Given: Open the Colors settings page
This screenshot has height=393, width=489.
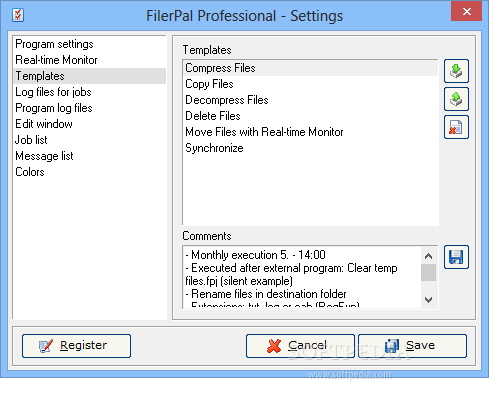Looking at the screenshot, I should coord(30,172).
